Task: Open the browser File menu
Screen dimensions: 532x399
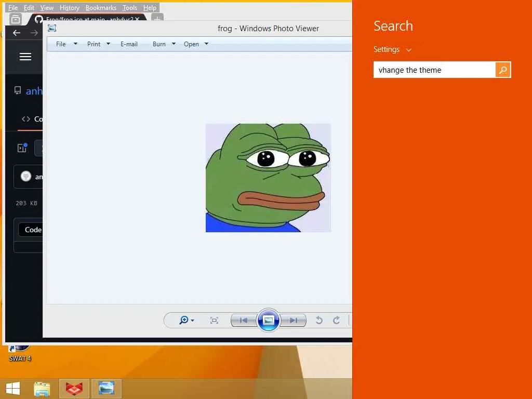Action: click(13, 7)
